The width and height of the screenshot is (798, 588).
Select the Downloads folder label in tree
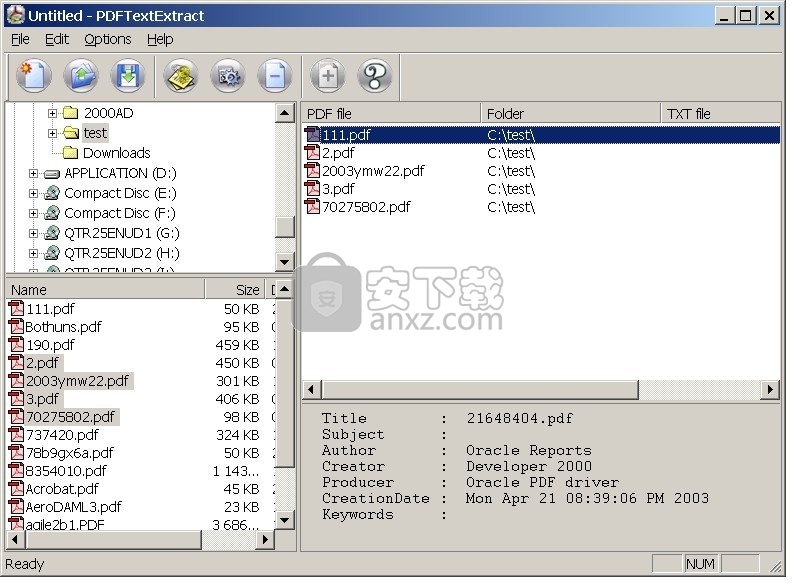point(117,153)
